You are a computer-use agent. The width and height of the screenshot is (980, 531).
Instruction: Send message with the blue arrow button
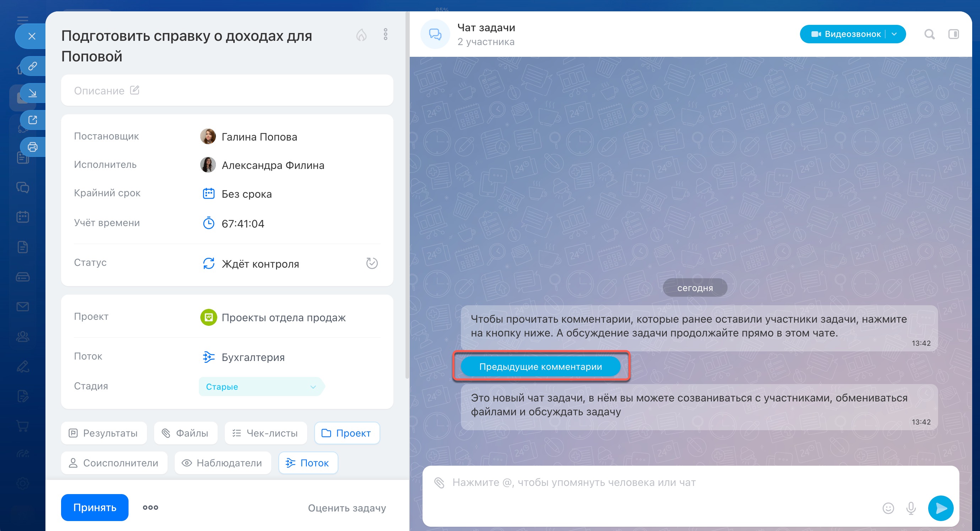(941, 508)
